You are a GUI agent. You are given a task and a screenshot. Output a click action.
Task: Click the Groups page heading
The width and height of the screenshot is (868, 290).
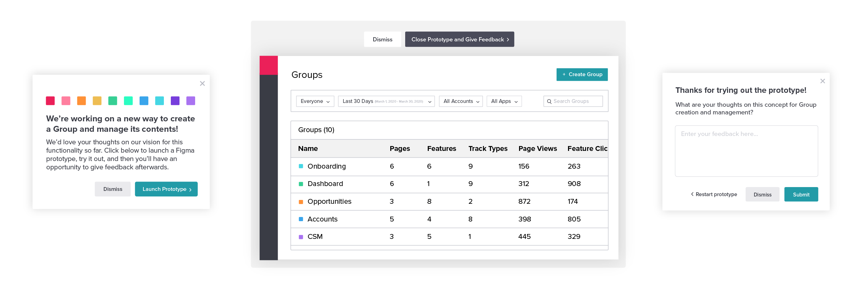pyautogui.click(x=307, y=75)
